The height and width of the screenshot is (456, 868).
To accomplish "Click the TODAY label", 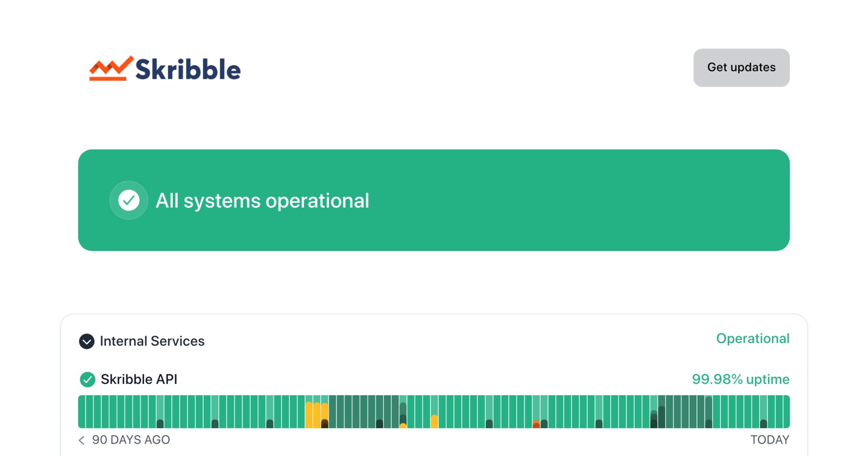I will [x=770, y=440].
